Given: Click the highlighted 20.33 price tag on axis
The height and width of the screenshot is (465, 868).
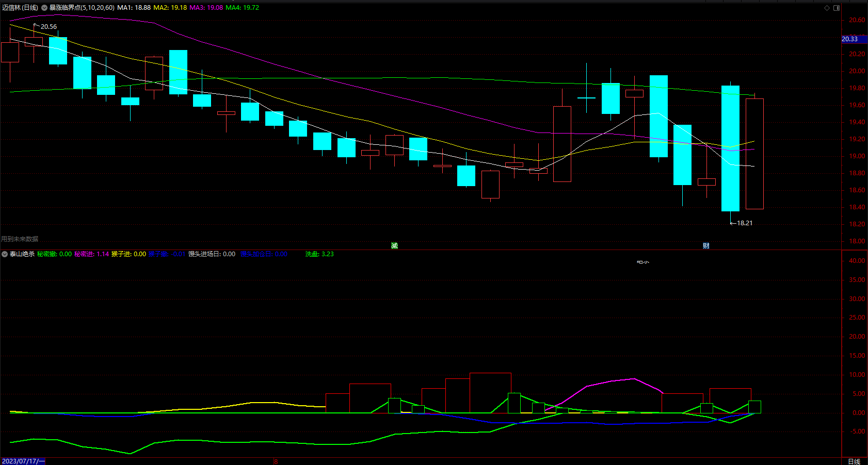Looking at the screenshot, I should [854, 39].
